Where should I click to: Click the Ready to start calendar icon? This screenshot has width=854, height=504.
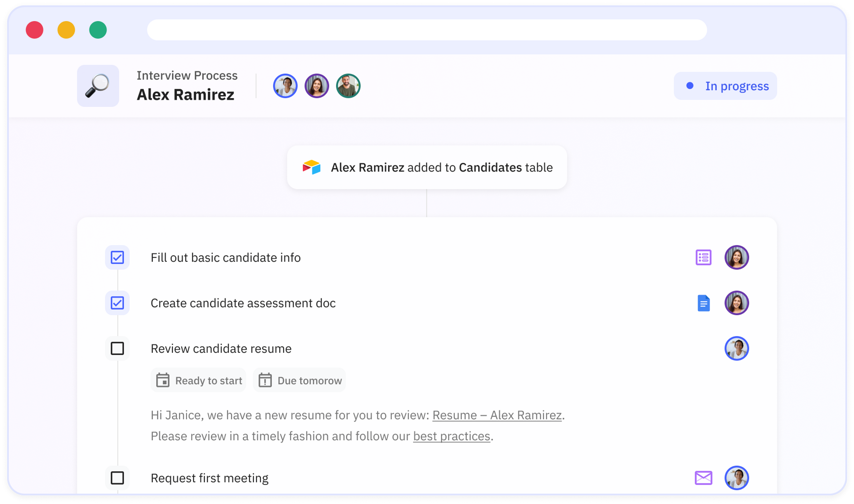(x=163, y=380)
